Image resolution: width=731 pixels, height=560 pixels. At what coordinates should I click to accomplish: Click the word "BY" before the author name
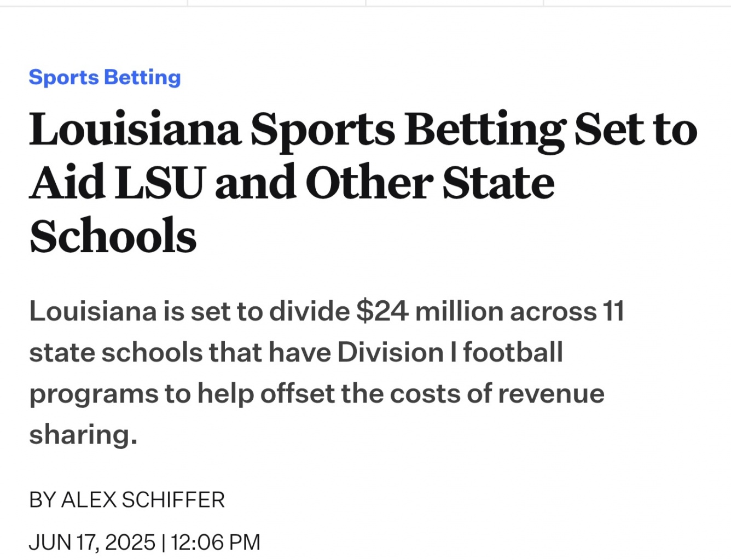point(42,500)
